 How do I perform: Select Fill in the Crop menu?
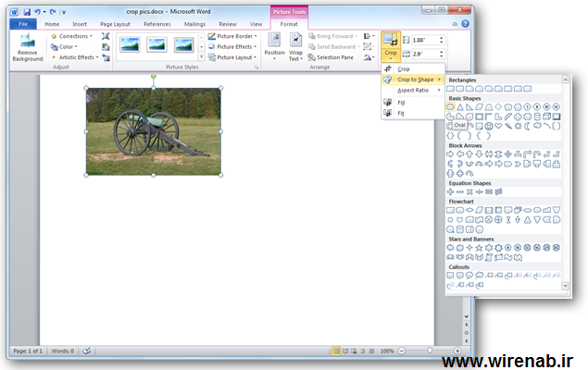point(401,102)
